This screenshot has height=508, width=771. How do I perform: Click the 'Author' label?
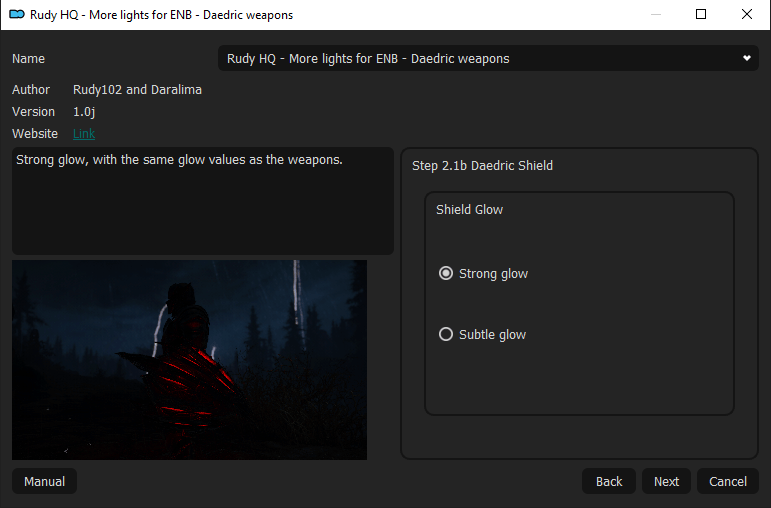click(x=31, y=90)
